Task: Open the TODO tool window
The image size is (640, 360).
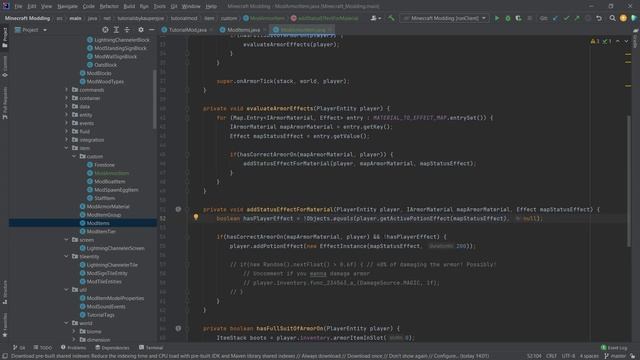Action: click(43, 348)
